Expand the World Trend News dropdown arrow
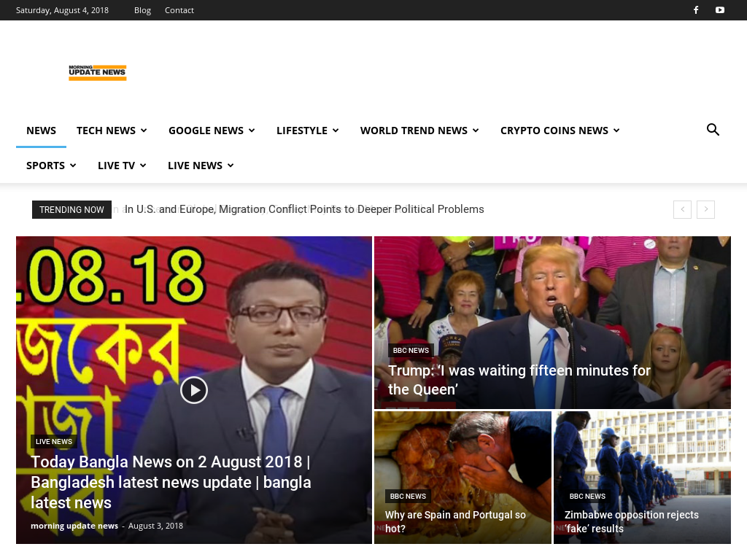This screenshot has height=560, width=747. click(476, 131)
